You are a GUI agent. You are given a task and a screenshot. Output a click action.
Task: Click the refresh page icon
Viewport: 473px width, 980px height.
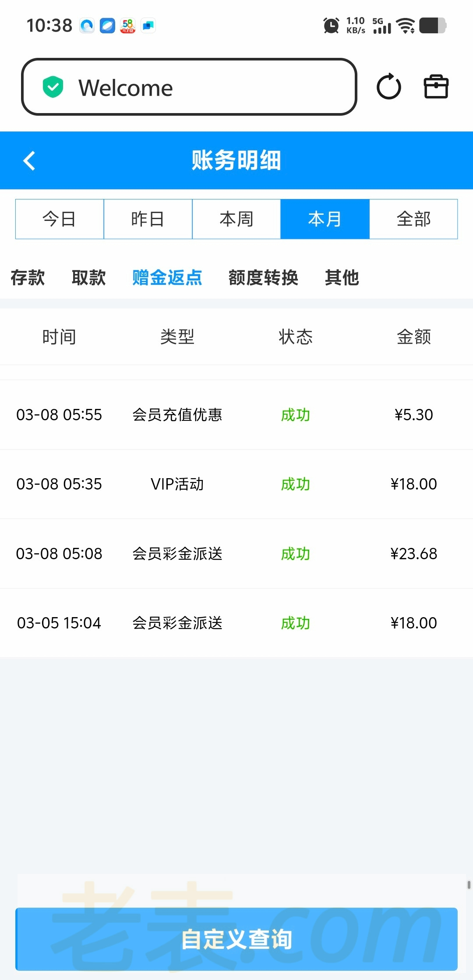[389, 87]
